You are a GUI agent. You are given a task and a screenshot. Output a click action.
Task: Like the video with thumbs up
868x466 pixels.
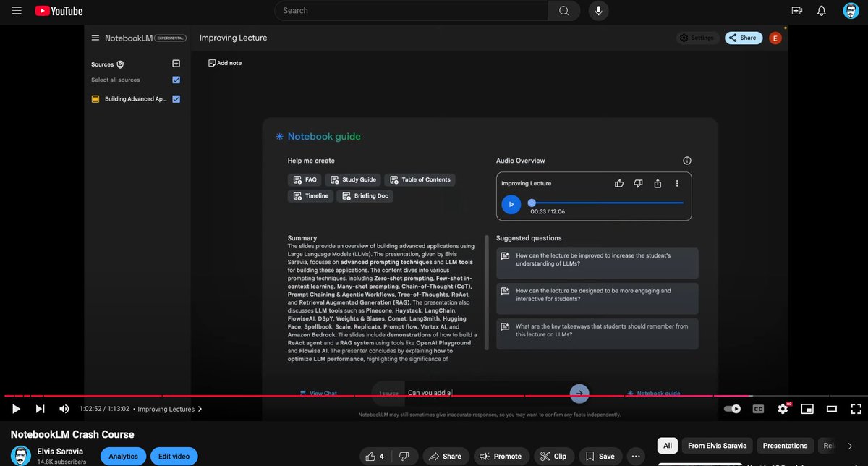tap(374, 457)
